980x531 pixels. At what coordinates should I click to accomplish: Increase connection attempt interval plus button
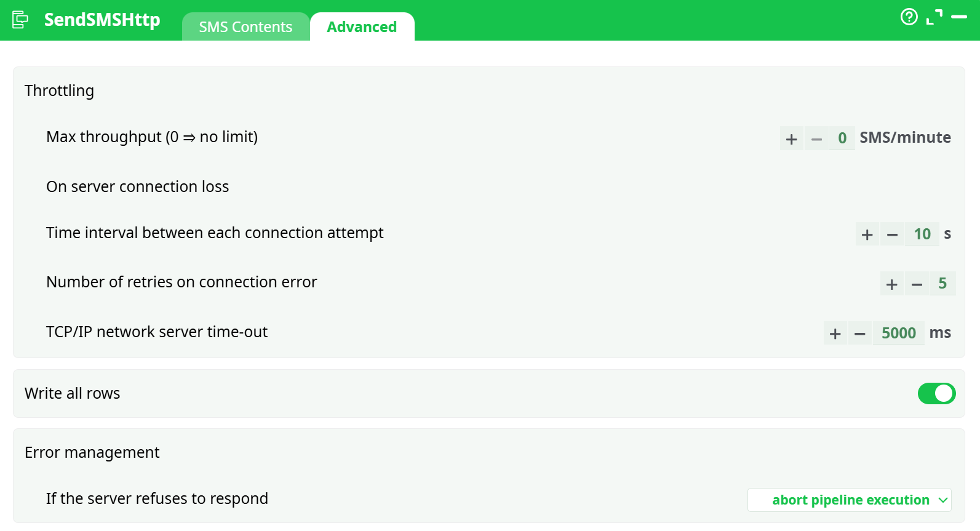(x=867, y=234)
